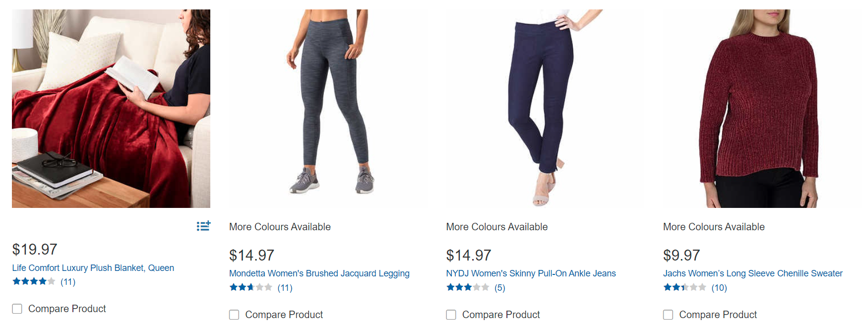This screenshot has width=868, height=330.
Task: Open Jachs Women's Long Sleeve Chenille Sweater link
Action: pyautogui.click(x=752, y=273)
